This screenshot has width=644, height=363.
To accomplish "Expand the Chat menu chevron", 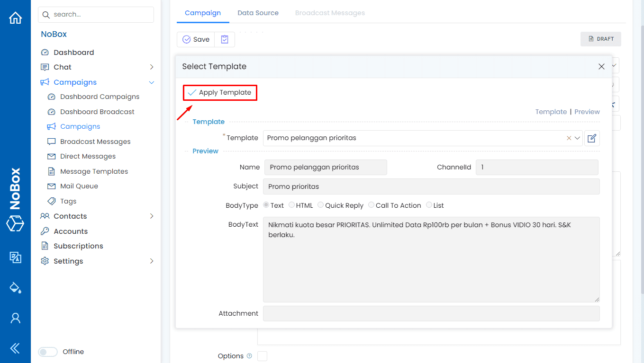I will [152, 67].
